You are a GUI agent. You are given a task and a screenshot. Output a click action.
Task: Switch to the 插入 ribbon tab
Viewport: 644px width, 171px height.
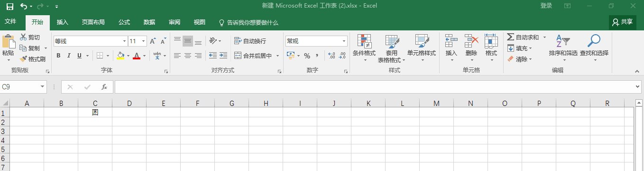(63, 22)
